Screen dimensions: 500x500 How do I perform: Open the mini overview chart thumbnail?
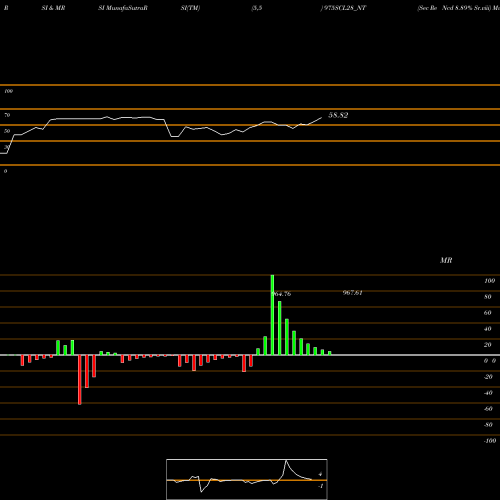(247, 479)
